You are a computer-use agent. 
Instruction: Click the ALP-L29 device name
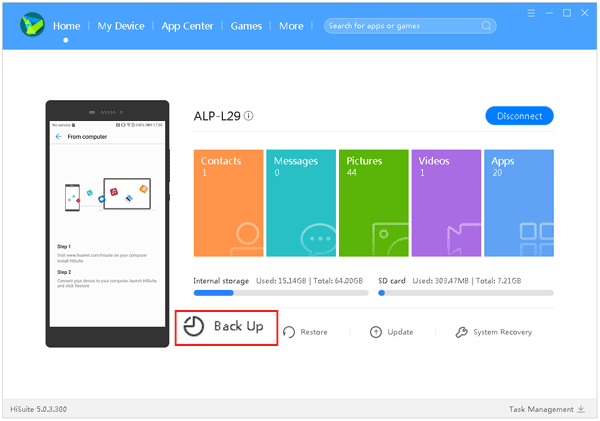pos(217,116)
